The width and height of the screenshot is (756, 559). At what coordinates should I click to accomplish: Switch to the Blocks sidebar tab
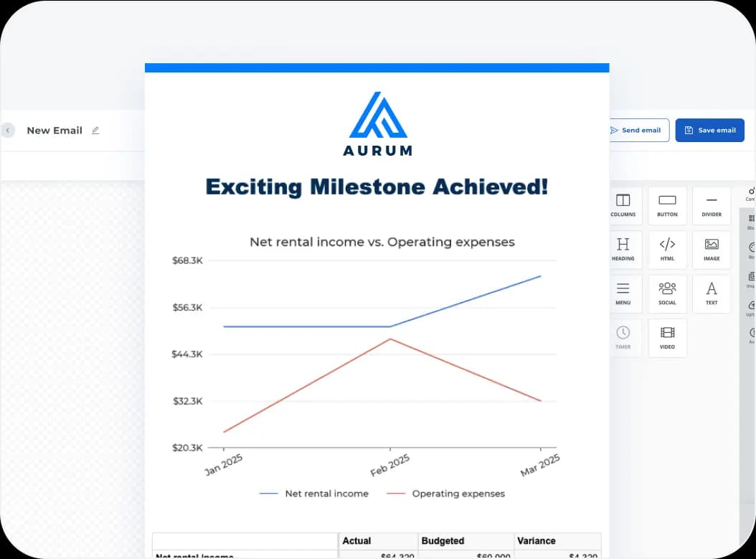(x=750, y=221)
